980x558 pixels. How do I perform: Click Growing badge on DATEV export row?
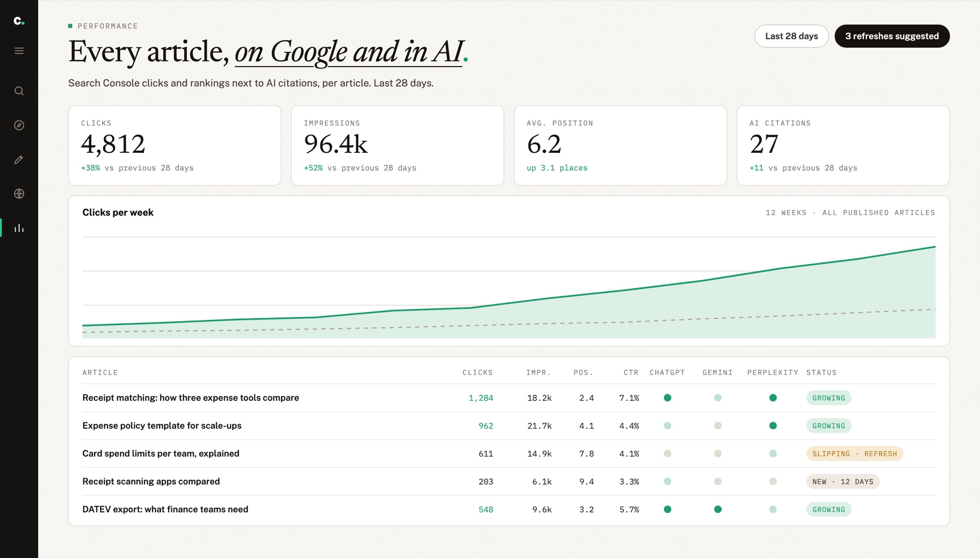[x=829, y=509]
